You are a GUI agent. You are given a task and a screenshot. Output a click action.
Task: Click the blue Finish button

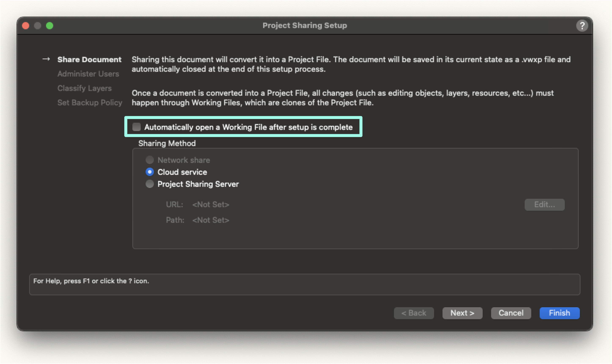click(x=560, y=313)
